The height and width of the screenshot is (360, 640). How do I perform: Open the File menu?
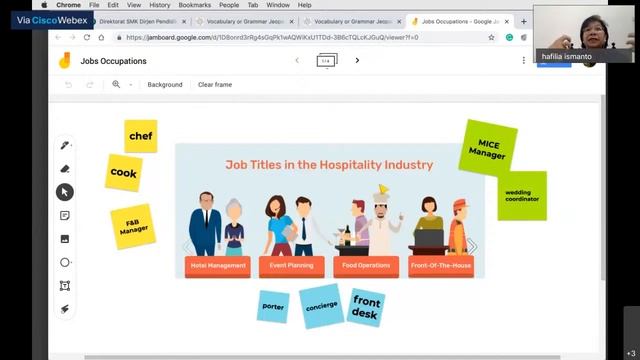(94, 5)
